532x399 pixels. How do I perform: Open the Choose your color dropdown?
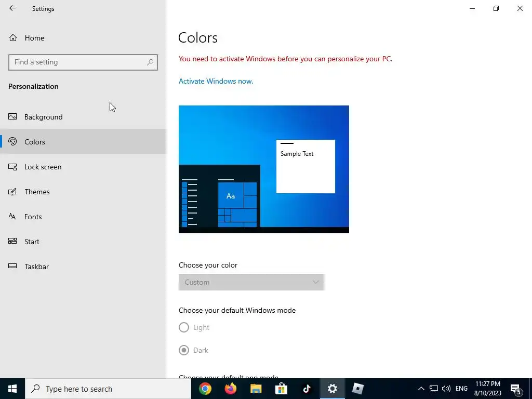(x=251, y=282)
